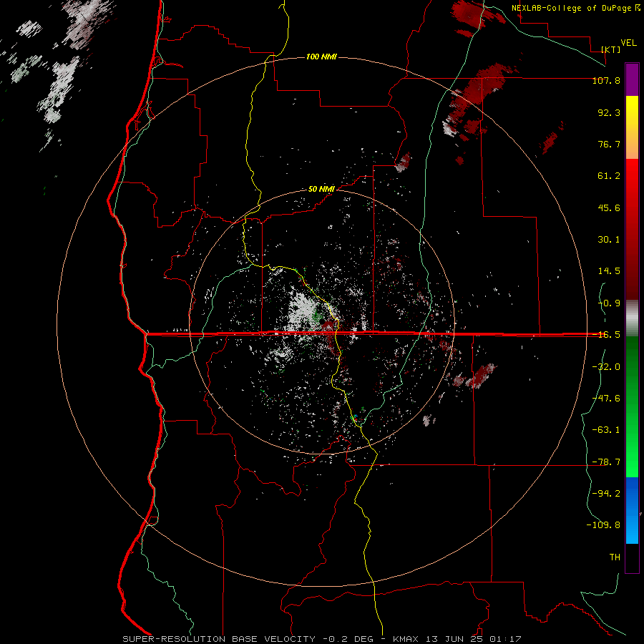Click the VEL legend title

click(x=628, y=42)
